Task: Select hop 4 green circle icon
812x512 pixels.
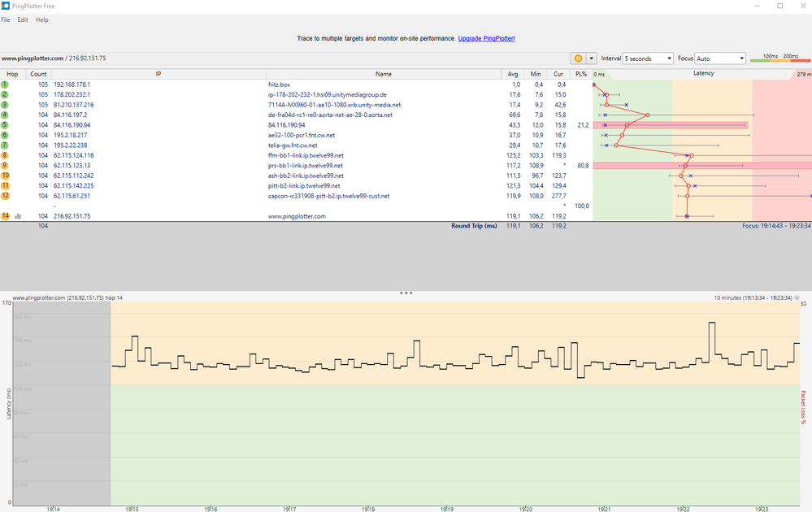Action: click(x=5, y=115)
